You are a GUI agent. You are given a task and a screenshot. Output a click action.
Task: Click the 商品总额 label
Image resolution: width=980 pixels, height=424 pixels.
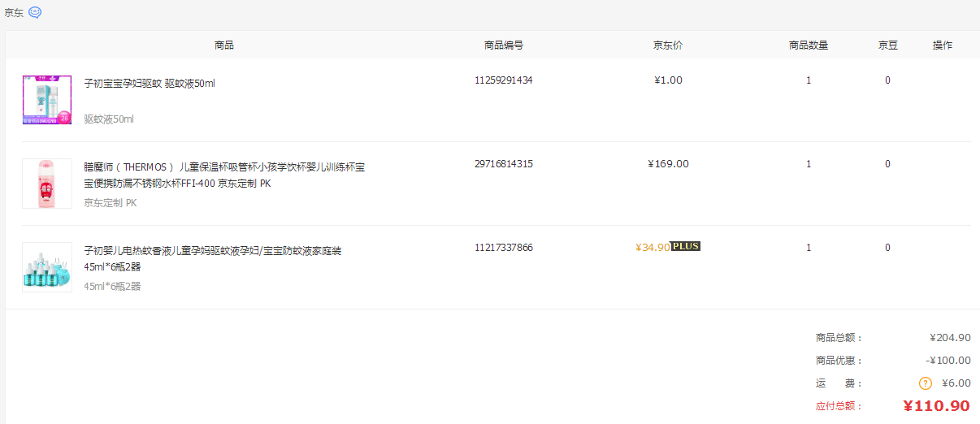pos(839,338)
